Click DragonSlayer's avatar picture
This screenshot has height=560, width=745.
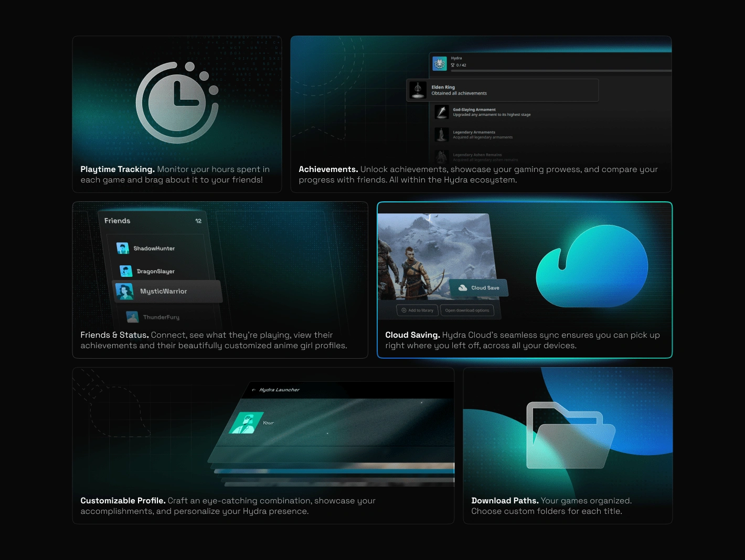126,271
